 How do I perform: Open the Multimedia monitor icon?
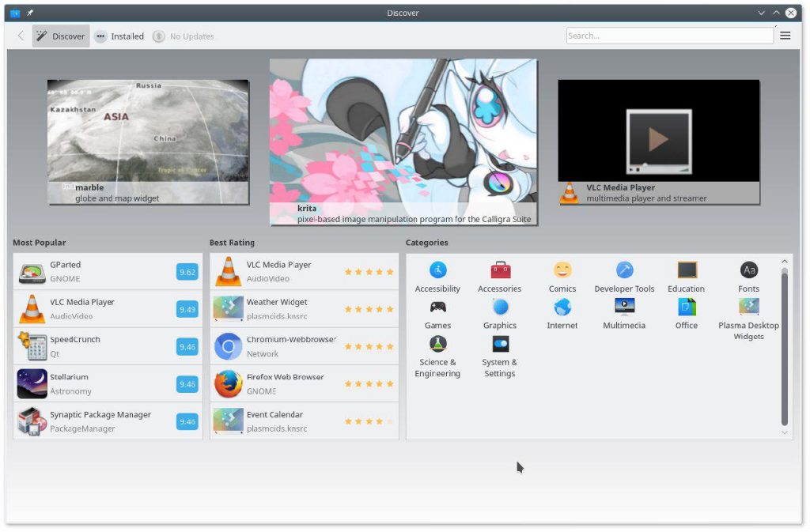(625, 308)
